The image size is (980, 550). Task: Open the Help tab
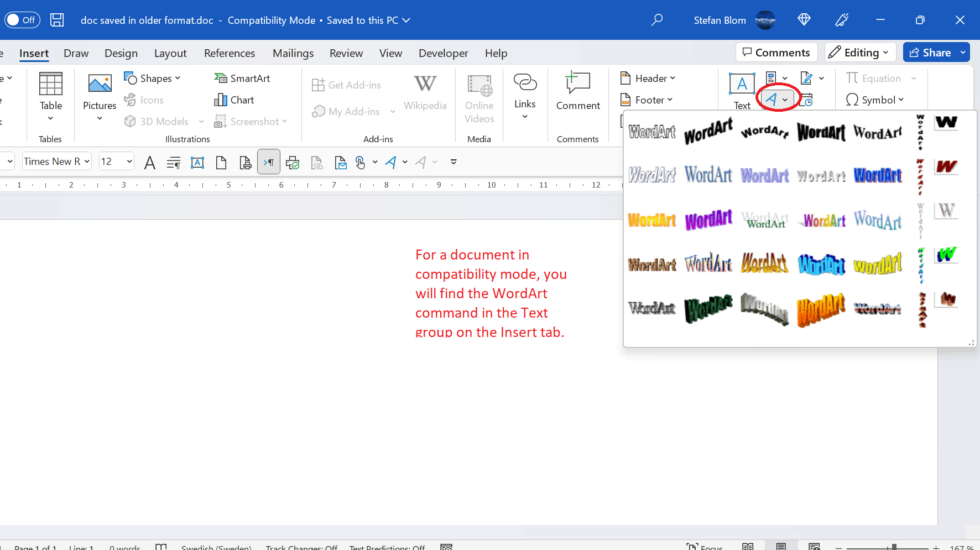(x=496, y=53)
